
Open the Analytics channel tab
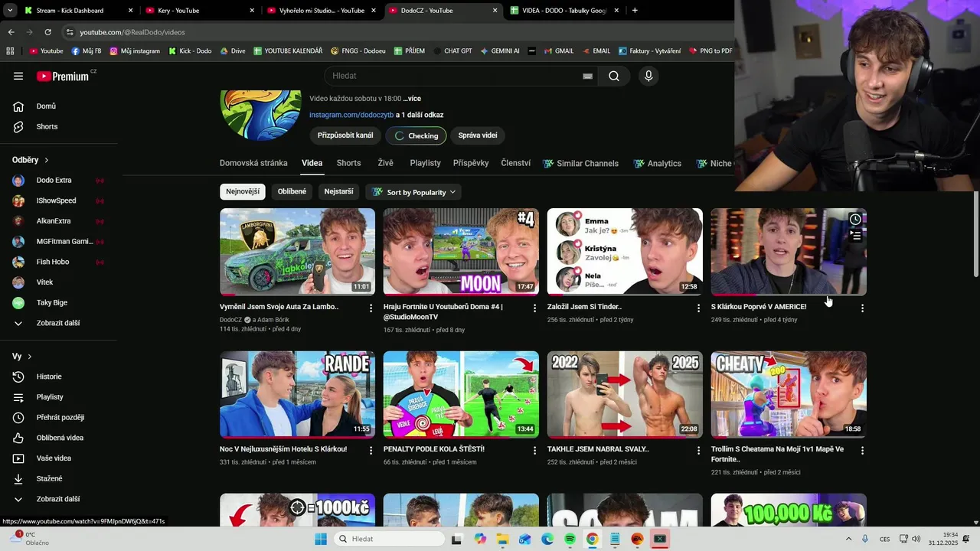point(658,163)
